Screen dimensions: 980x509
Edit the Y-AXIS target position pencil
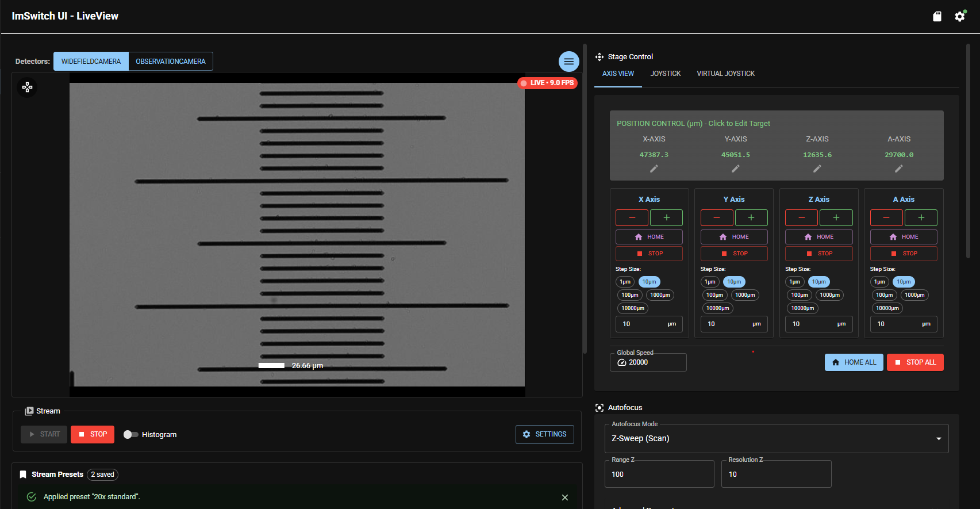point(736,169)
